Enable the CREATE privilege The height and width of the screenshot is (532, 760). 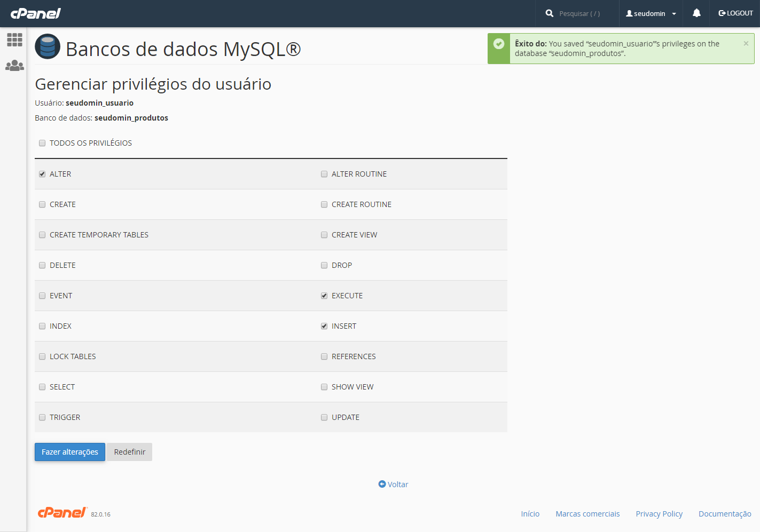[42, 204]
